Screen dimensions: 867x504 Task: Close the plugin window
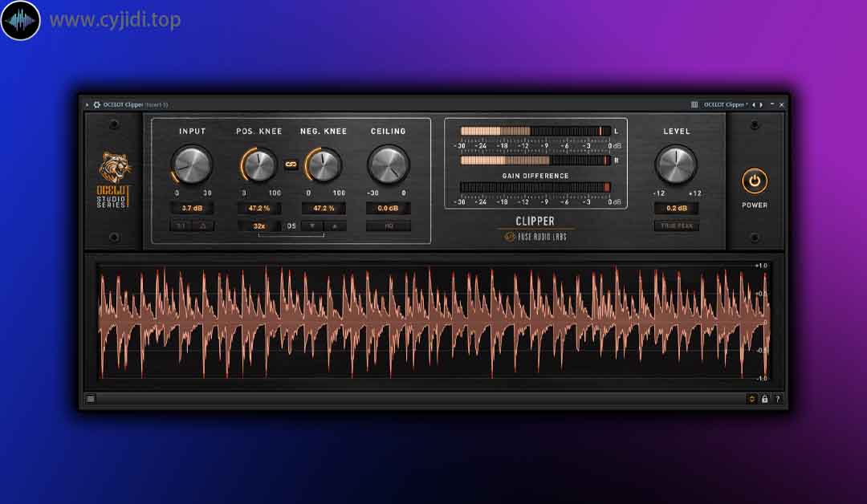[781, 104]
